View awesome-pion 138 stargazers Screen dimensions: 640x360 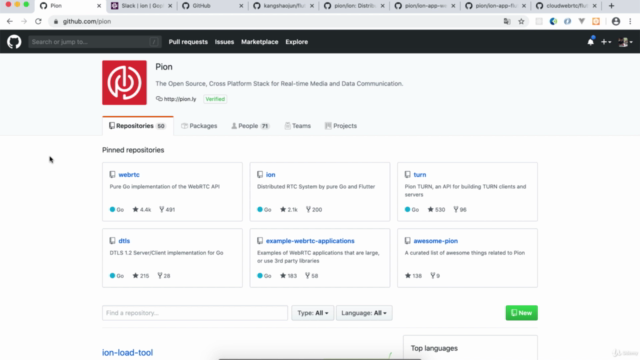[413, 276]
